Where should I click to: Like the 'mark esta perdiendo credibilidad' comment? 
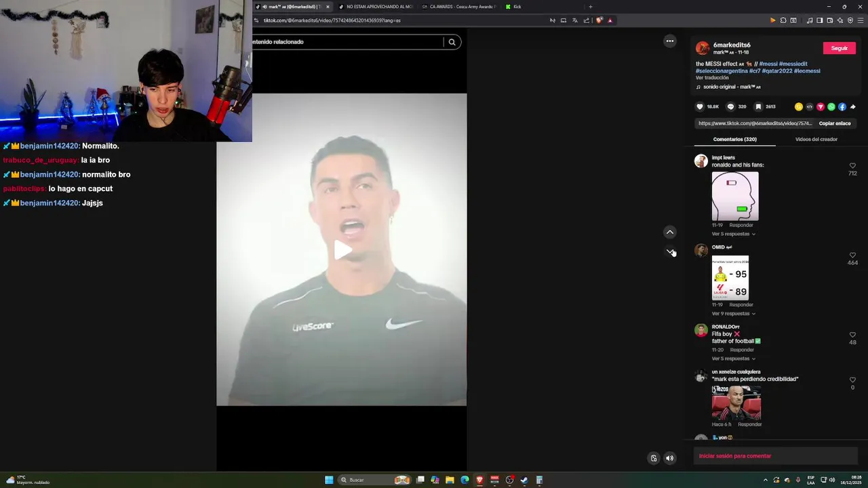[853, 380]
